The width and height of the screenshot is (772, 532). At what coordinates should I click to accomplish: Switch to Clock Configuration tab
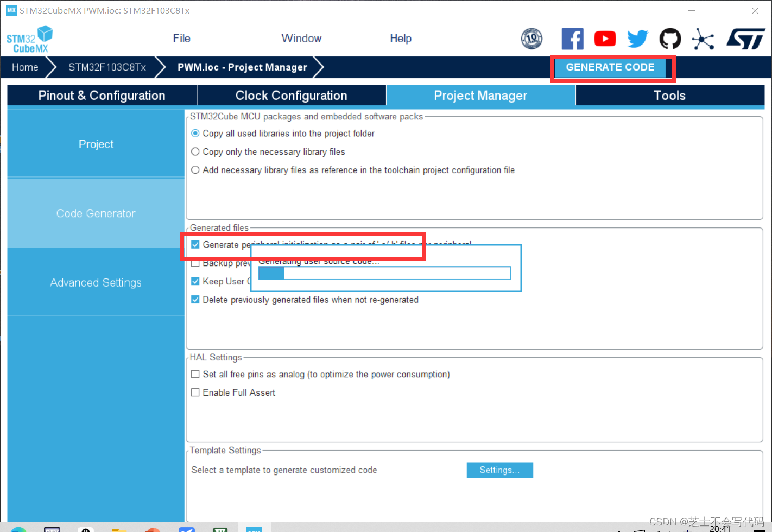click(292, 96)
